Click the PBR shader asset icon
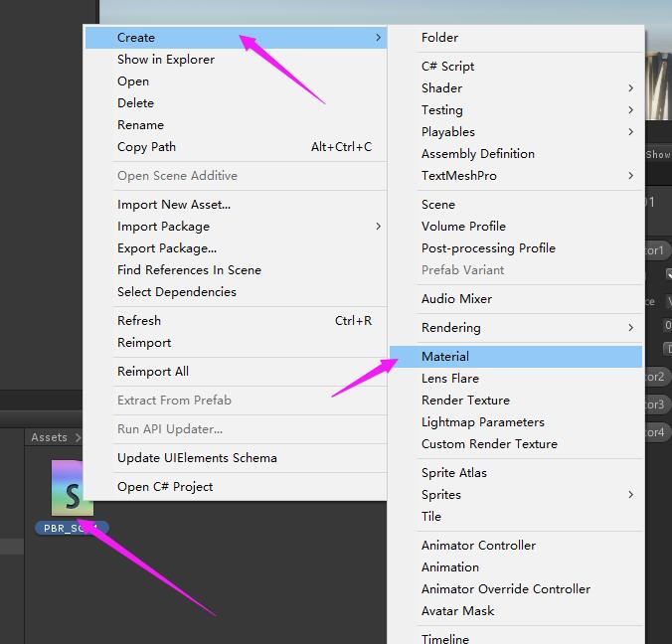This screenshot has width=672, height=644. [72, 488]
